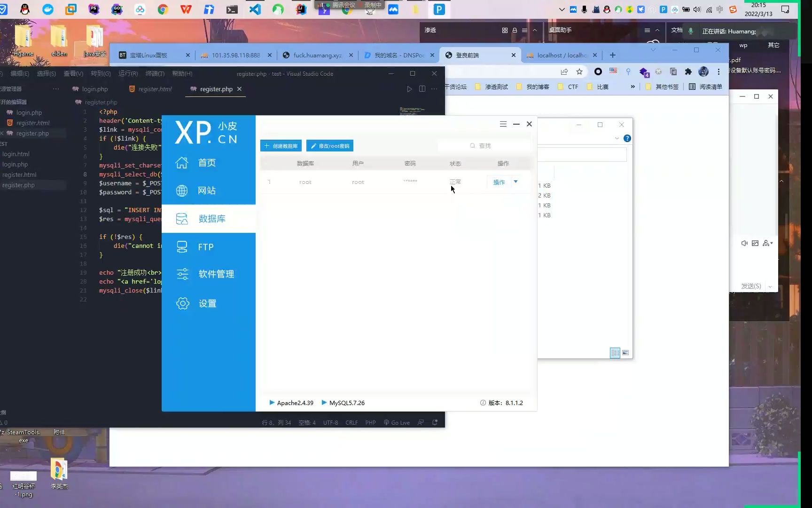Click the PHP language mode in status bar
Image resolution: width=812 pixels, height=508 pixels.
click(x=370, y=422)
